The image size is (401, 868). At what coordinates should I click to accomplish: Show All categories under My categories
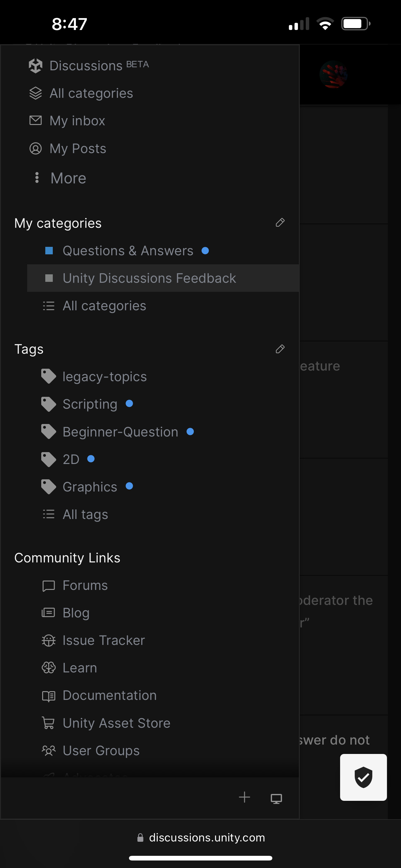click(x=104, y=306)
